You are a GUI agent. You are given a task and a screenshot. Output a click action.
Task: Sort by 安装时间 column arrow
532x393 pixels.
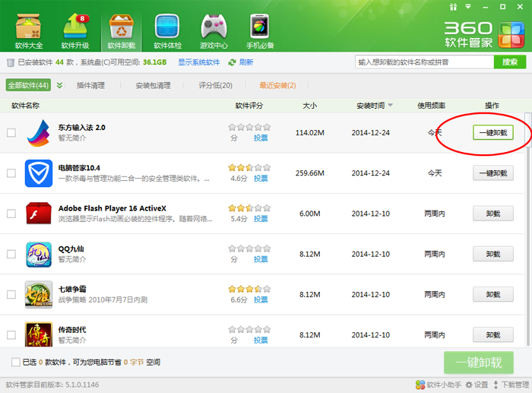point(391,106)
